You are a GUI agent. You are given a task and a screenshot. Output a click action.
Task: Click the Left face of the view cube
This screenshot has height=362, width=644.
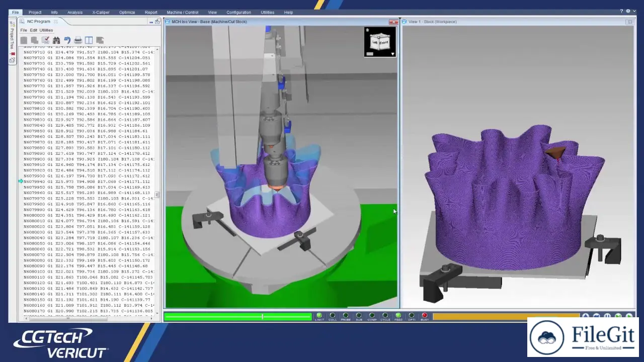[x=375, y=43]
